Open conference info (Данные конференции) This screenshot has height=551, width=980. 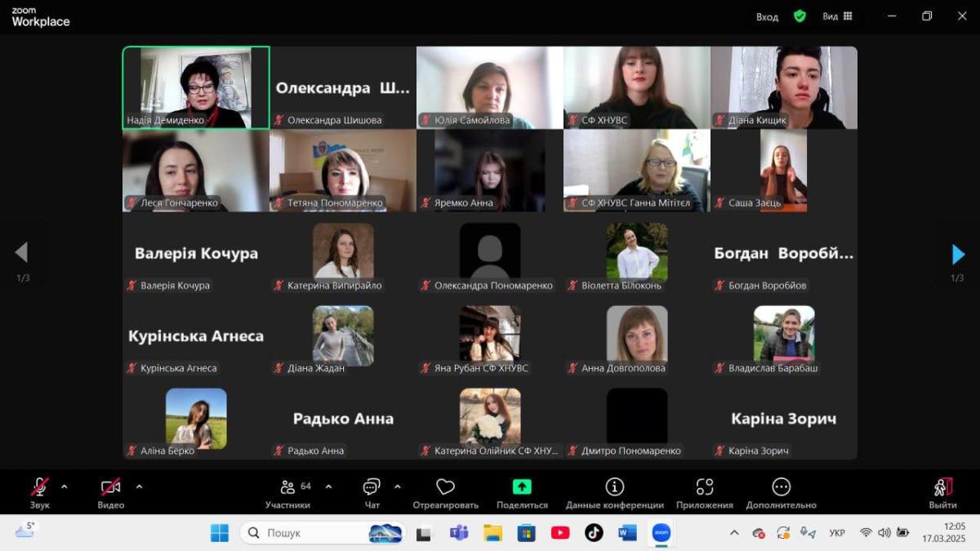[x=614, y=488]
